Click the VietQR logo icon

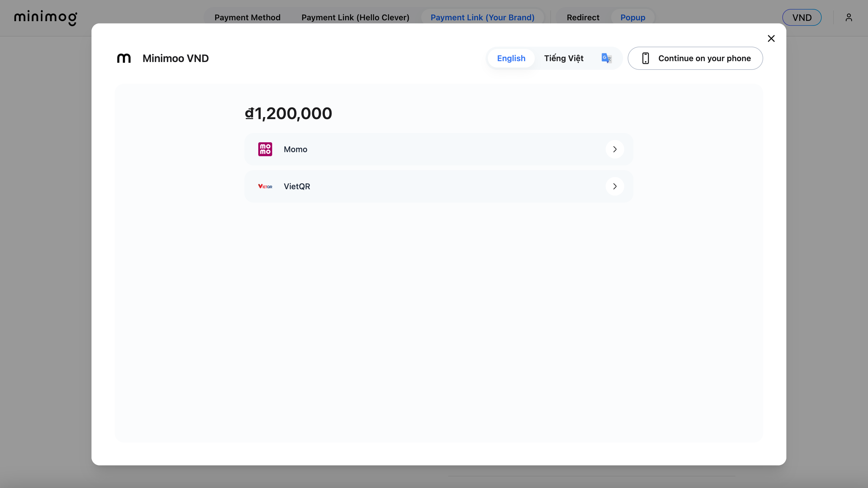pos(265,186)
